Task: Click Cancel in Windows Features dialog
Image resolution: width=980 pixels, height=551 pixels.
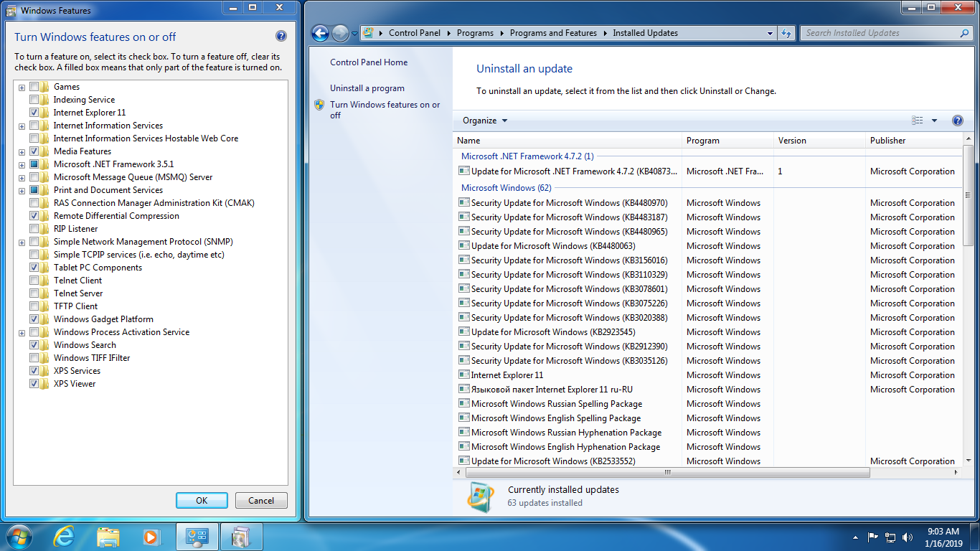Action: tap(261, 501)
